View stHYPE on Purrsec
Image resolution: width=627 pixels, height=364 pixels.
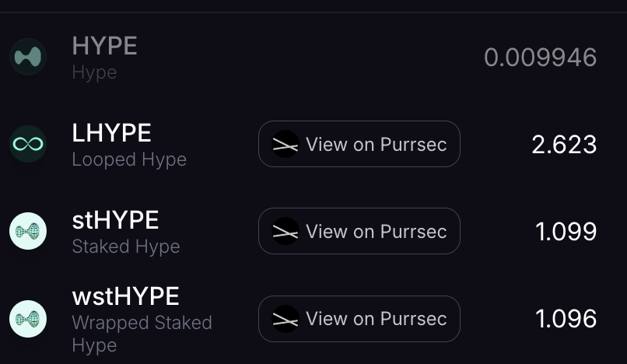click(359, 231)
